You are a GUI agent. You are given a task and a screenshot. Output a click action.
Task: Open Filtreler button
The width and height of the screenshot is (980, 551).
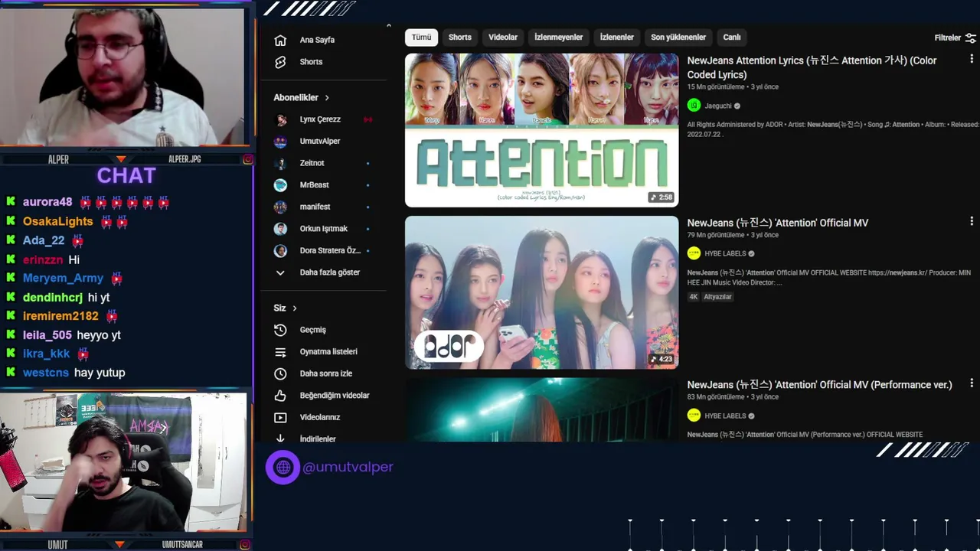pos(955,37)
